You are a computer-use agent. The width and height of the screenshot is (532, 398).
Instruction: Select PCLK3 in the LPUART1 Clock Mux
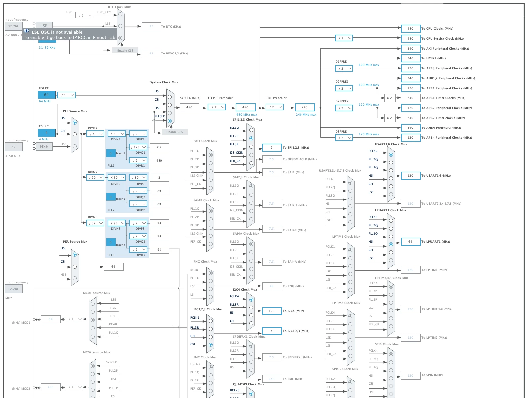391,221
